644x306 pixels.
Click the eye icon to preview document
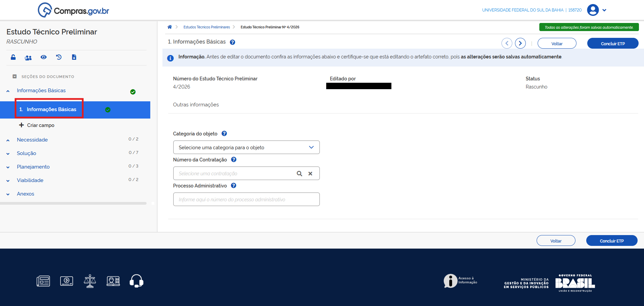click(44, 57)
